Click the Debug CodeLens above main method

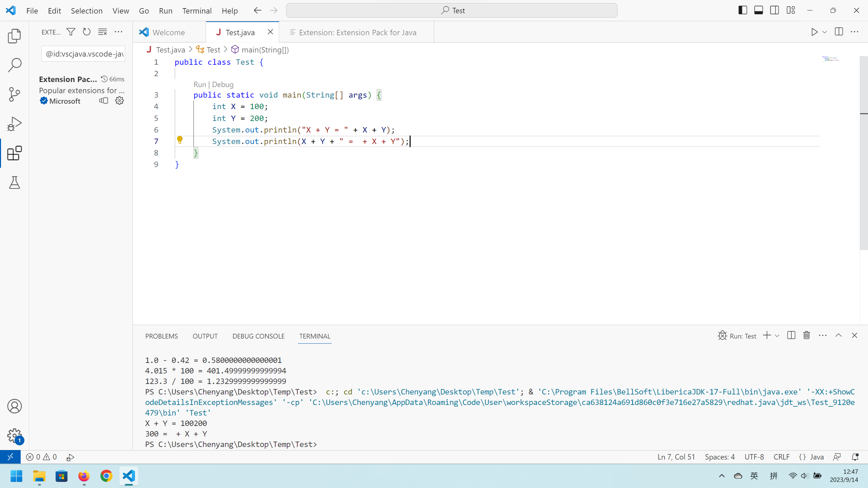pos(222,84)
